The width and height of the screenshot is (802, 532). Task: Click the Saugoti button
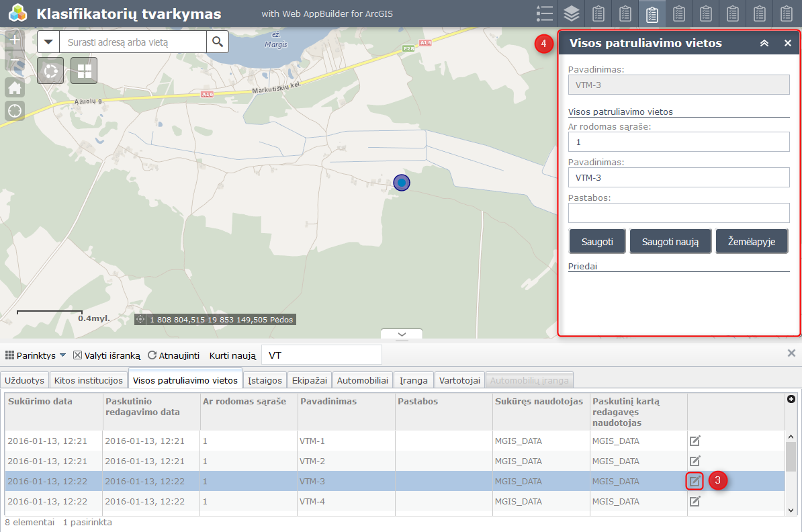tap(597, 242)
